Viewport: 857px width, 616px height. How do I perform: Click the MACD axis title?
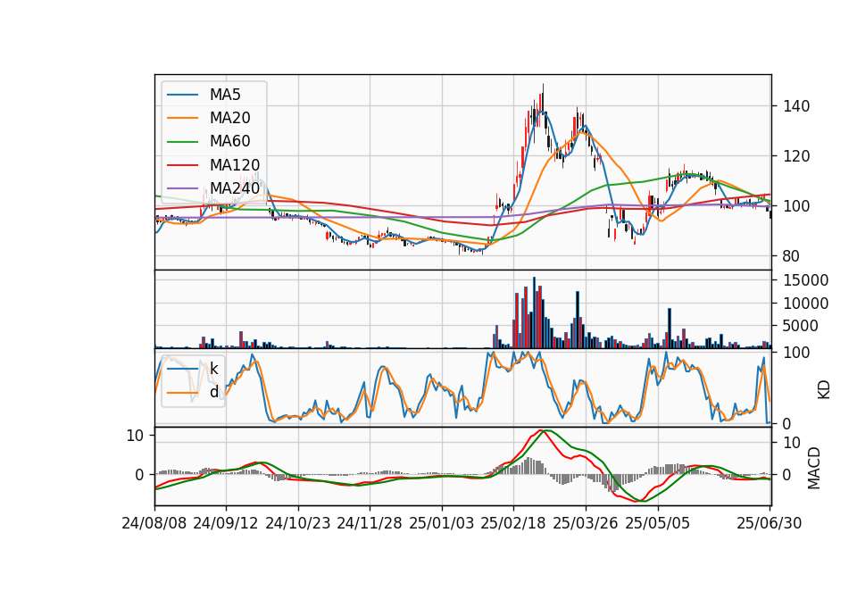814,468
